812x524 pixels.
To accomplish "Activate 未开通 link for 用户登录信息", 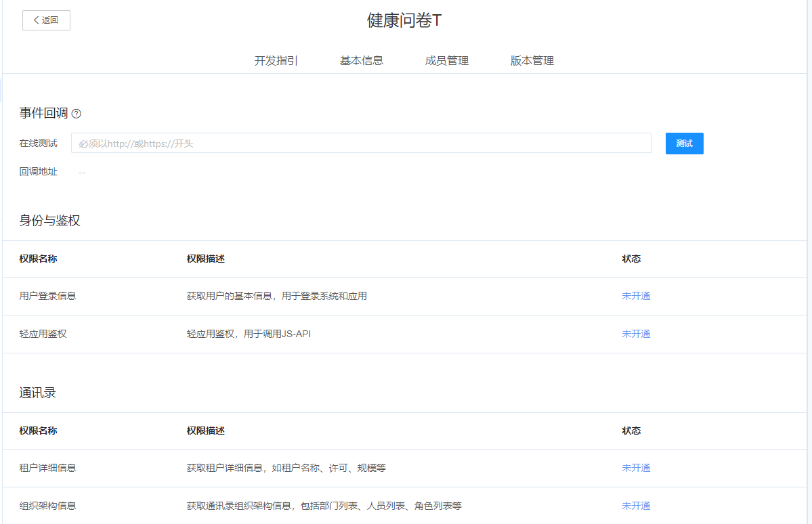I will click(x=635, y=296).
